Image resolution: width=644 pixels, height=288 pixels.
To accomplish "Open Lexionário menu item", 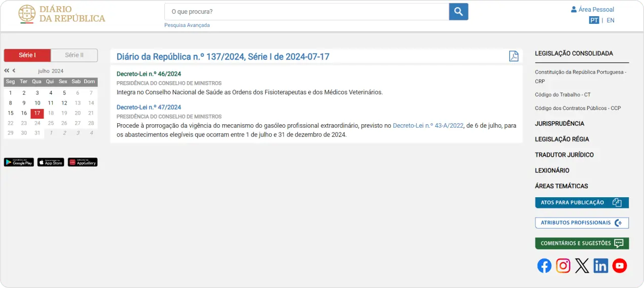I will click(x=552, y=171).
